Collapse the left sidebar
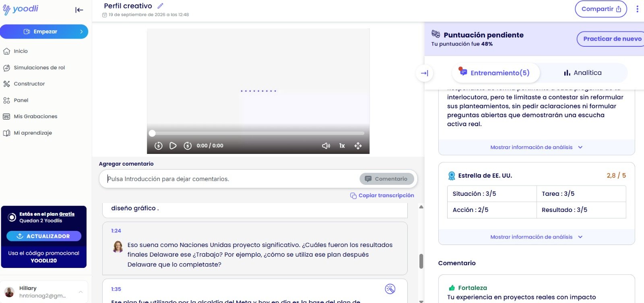Image resolution: width=644 pixels, height=303 pixels. click(x=79, y=10)
